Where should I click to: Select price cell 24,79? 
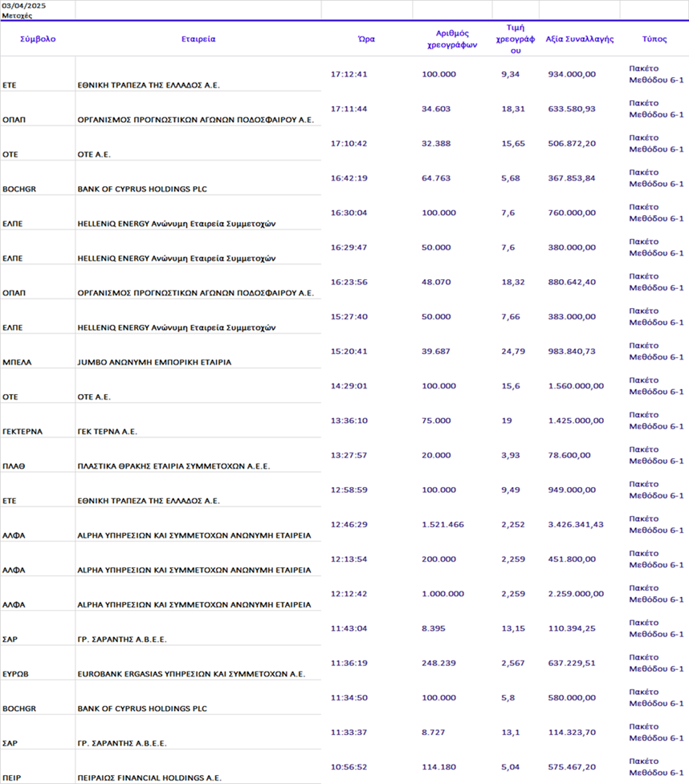[513, 351]
